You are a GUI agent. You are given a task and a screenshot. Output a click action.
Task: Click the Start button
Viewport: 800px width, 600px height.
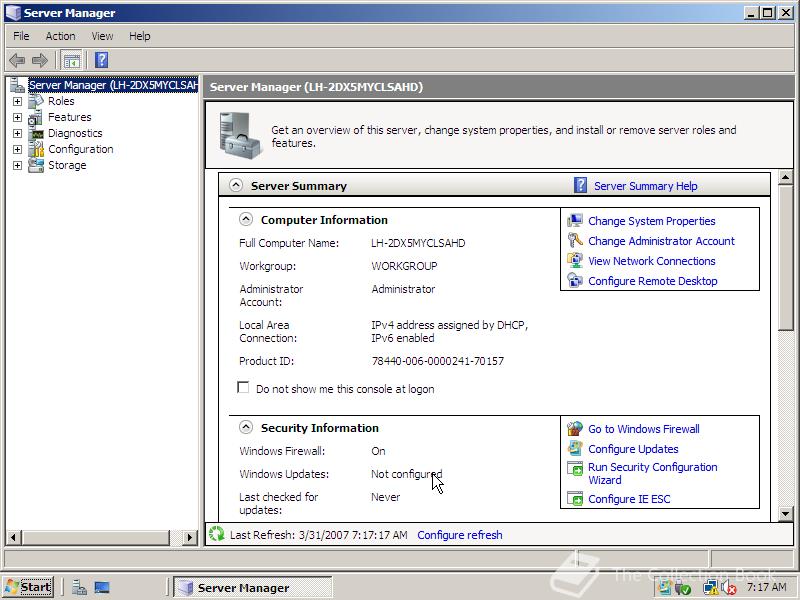[29, 587]
